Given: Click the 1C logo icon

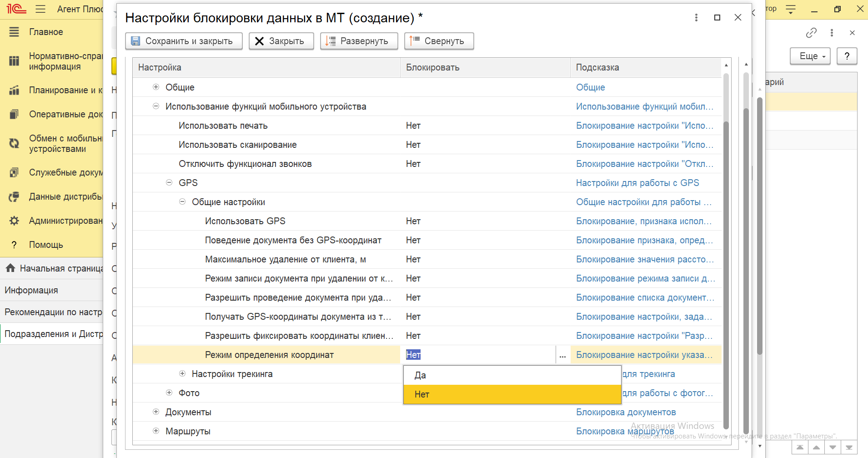Looking at the screenshot, I should tap(16, 9).
